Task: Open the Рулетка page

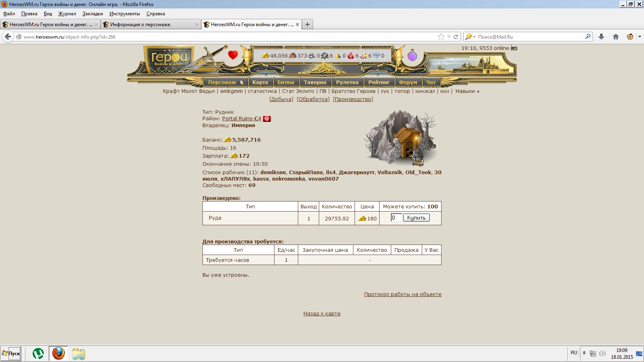Action: (347, 82)
